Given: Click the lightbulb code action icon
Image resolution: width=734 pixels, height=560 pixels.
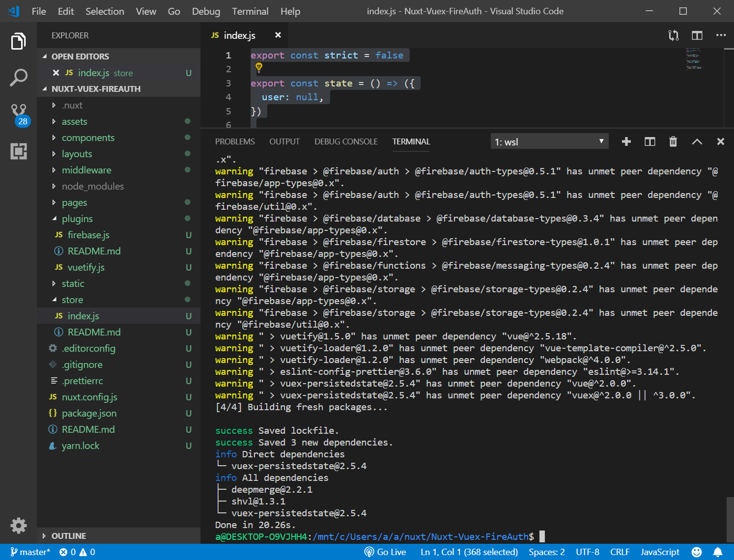Looking at the screenshot, I should click(259, 68).
